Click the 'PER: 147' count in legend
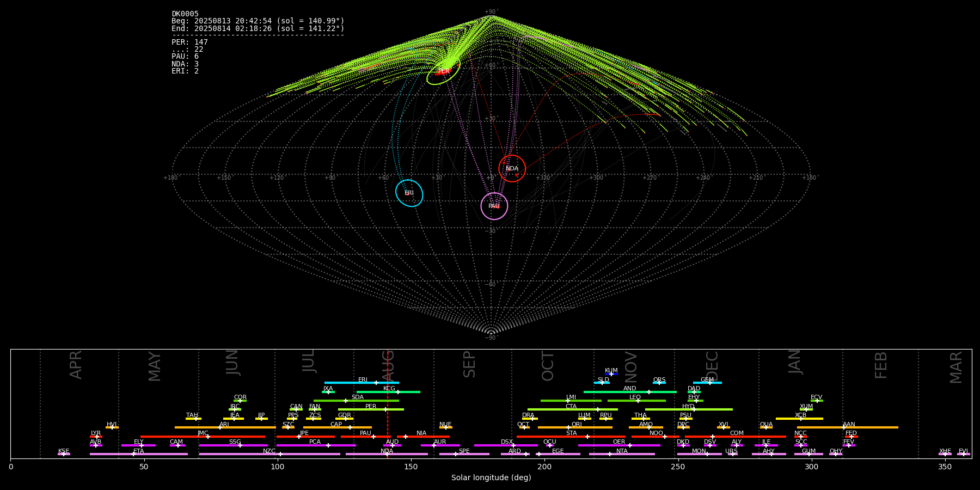This screenshot has width=980, height=490. [189, 42]
